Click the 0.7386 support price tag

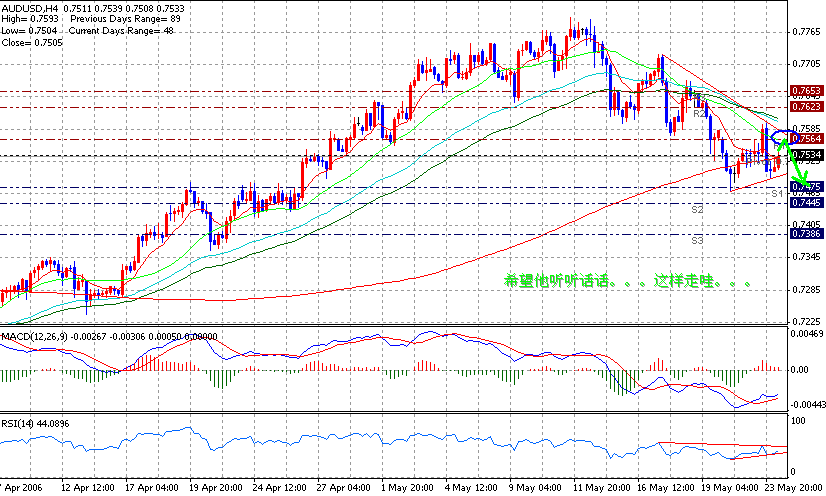pyautogui.click(x=807, y=234)
